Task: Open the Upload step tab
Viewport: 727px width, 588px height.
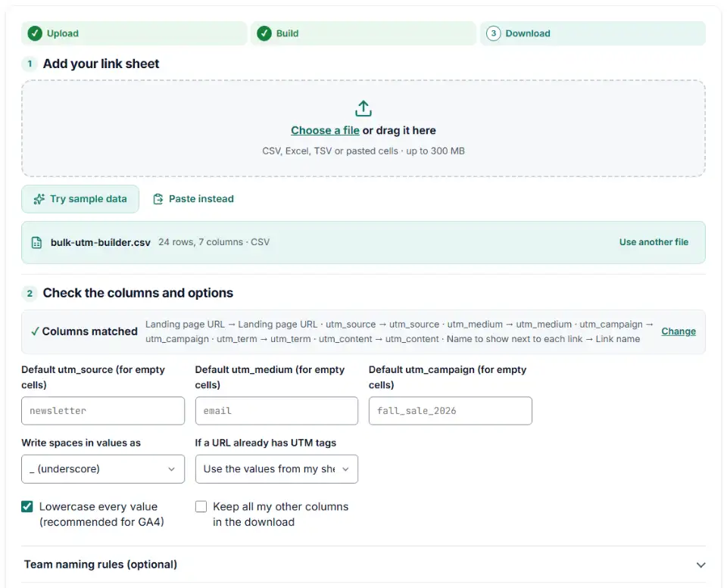Action: (134, 33)
